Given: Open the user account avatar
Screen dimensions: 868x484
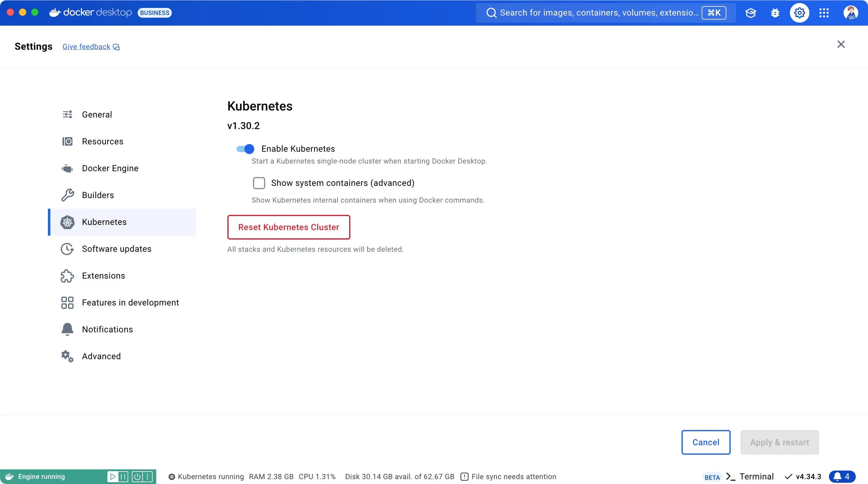Looking at the screenshot, I should click(x=851, y=13).
